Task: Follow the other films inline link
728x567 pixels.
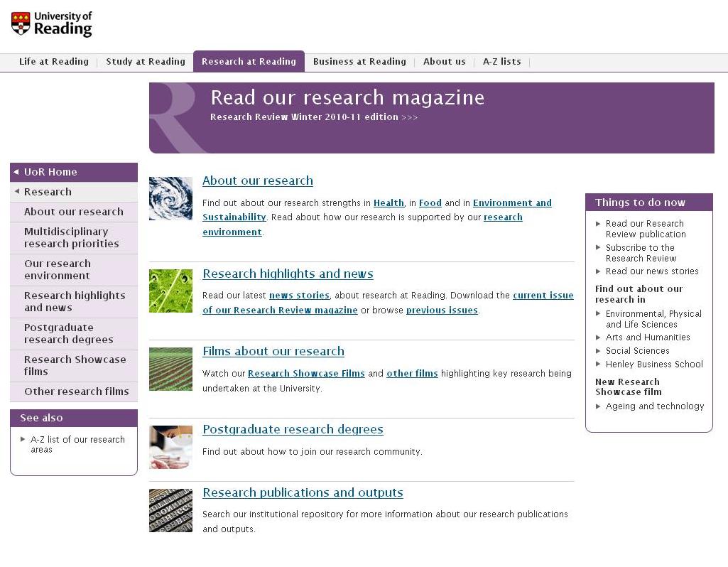Action: pos(412,373)
